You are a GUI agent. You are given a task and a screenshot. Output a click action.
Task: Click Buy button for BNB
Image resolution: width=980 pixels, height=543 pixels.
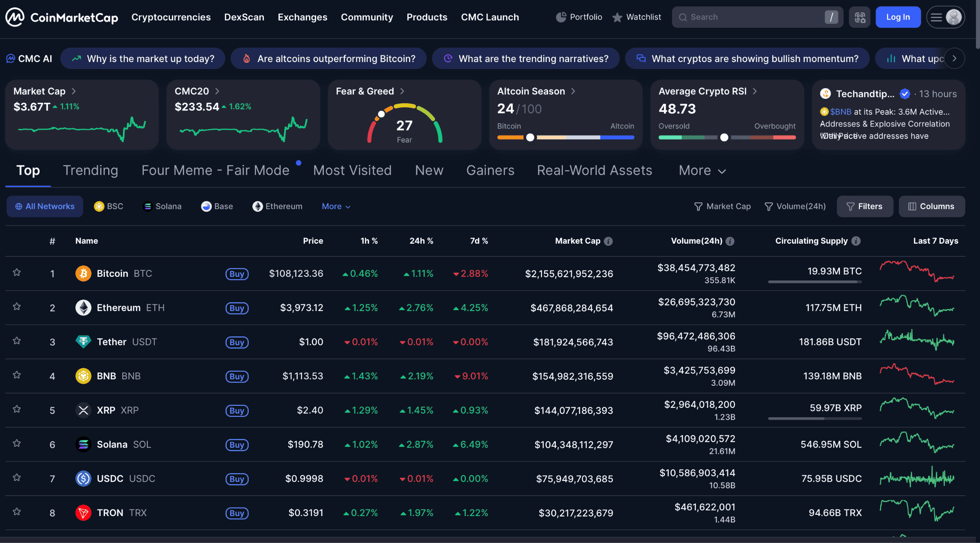tap(237, 376)
